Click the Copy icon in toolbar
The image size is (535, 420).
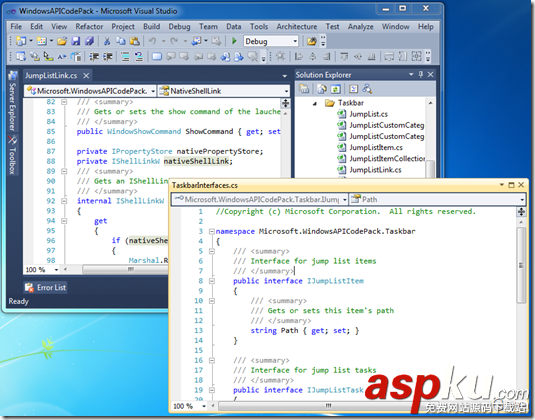click(120, 41)
